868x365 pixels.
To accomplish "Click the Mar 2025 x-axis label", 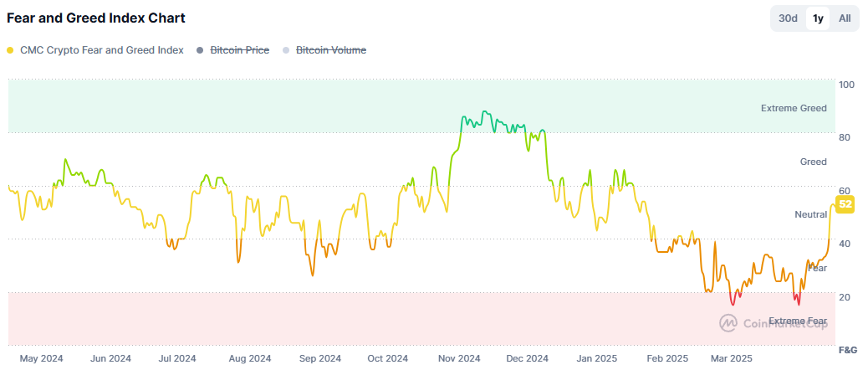I will 731,358.
